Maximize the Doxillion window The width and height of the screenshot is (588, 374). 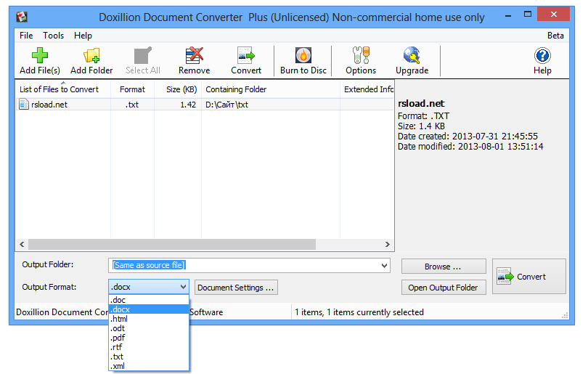(527, 15)
